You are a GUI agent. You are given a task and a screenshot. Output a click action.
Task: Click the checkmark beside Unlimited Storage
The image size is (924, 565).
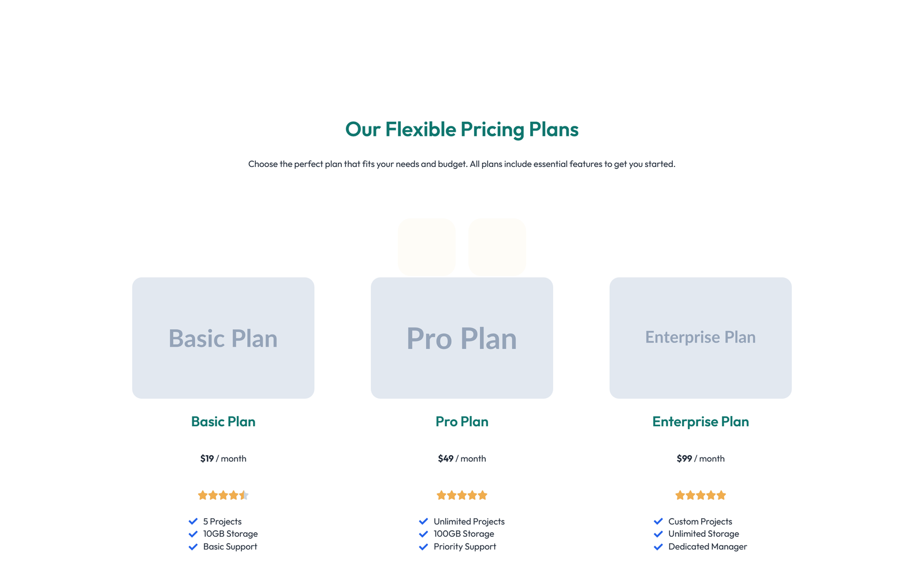(658, 534)
